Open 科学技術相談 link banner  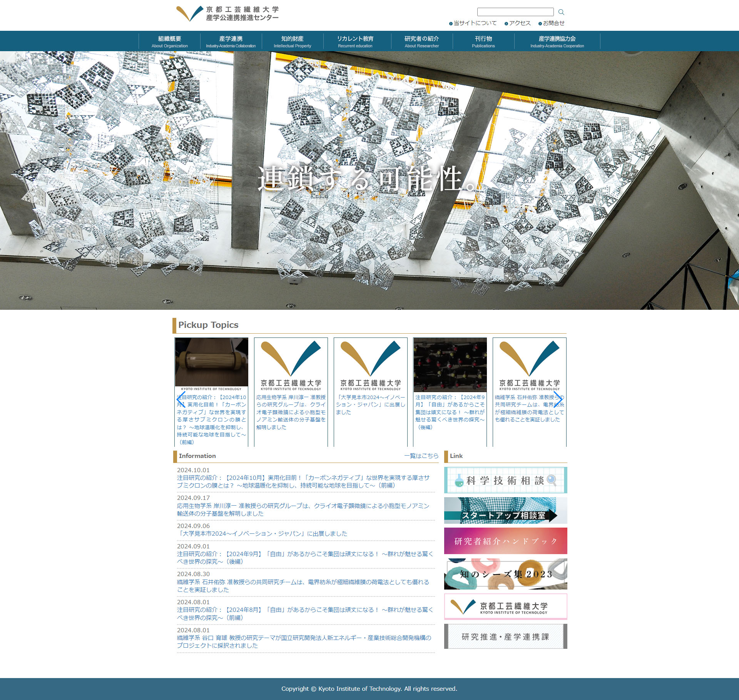(x=505, y=480)
